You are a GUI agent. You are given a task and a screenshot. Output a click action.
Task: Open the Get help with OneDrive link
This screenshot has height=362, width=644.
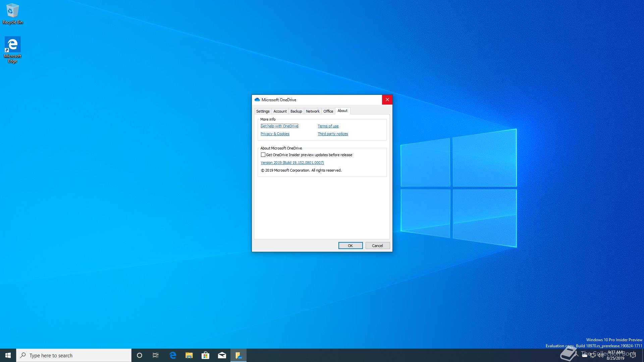tap(279, 126)
